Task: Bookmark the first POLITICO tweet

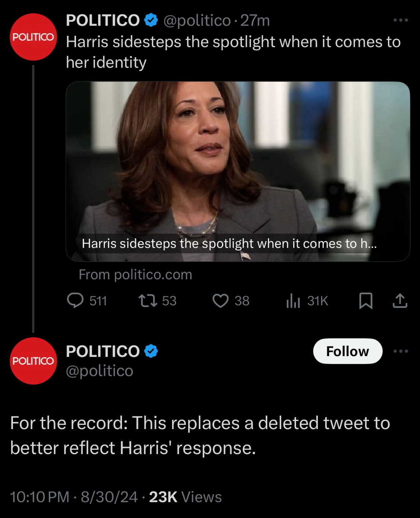Action: [366, 301]
